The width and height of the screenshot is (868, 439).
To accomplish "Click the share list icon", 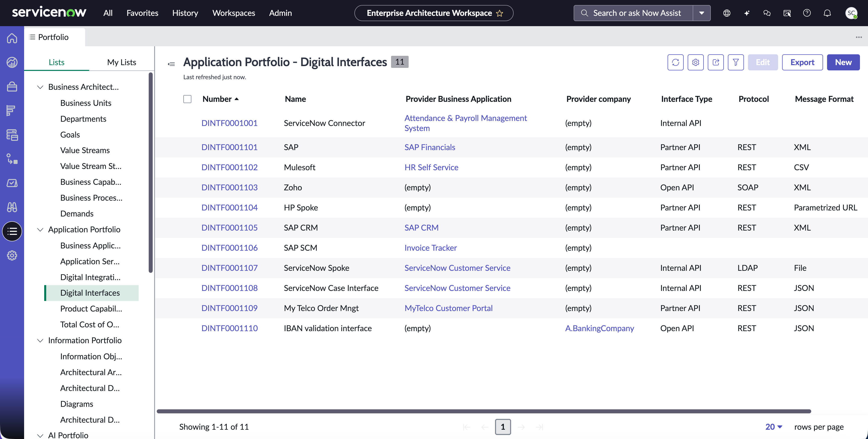I will tap(716, 62).
